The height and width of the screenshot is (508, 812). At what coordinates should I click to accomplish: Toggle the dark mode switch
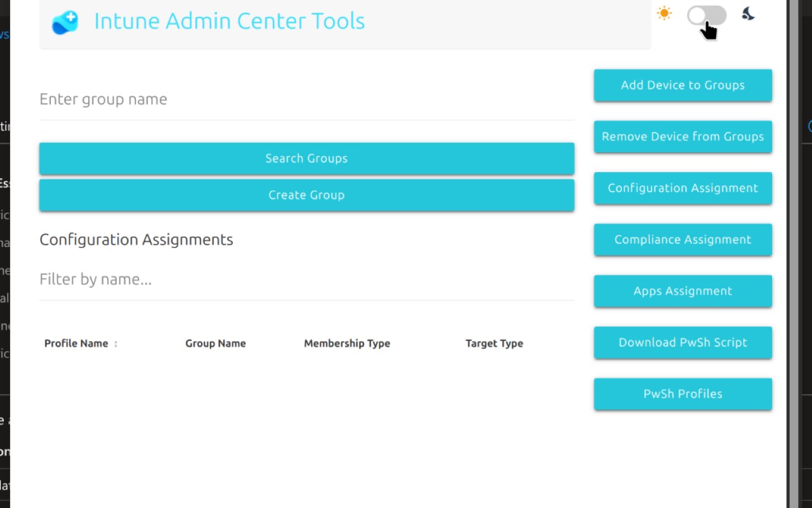[707, 16]
